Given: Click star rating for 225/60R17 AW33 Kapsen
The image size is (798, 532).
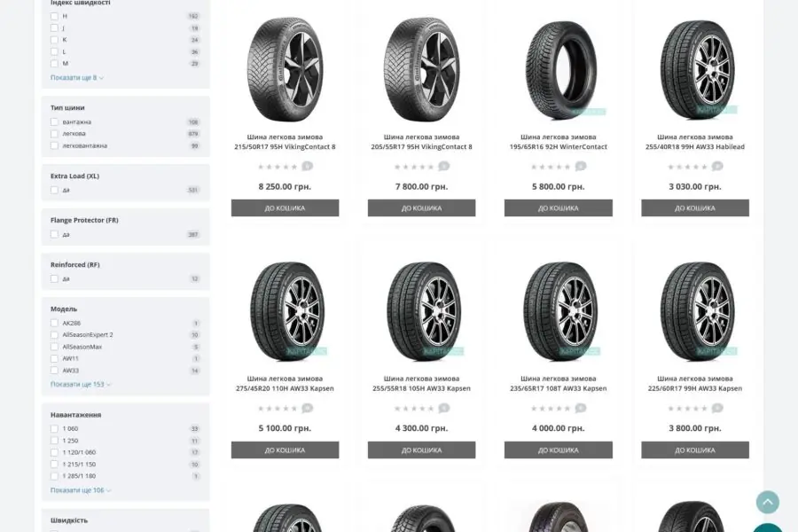Looking at the screenshot, I should click(687, 408).
